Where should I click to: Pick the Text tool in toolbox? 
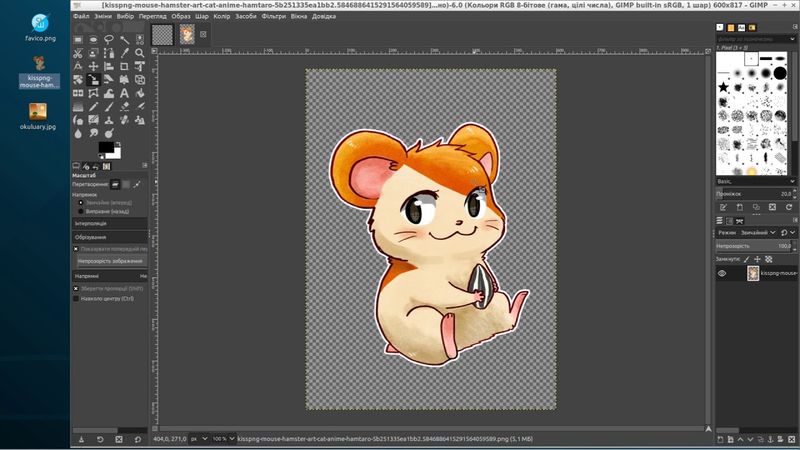(124, 94)
